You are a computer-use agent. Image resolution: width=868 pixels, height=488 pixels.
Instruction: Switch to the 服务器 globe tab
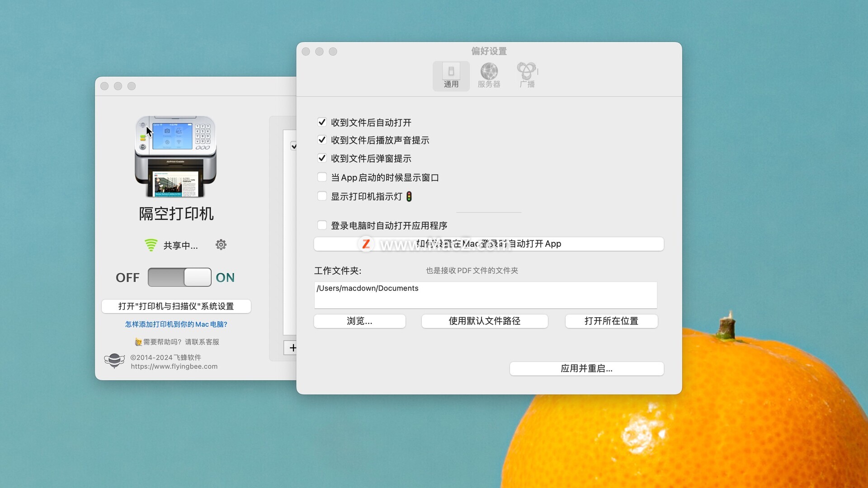click(x=489, y=76)
